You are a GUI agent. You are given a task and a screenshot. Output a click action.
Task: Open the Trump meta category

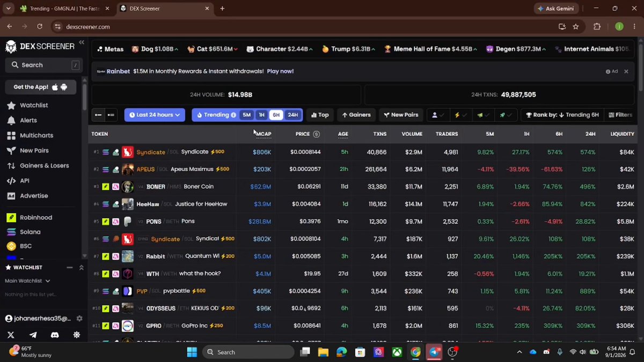tap(350, 49)
